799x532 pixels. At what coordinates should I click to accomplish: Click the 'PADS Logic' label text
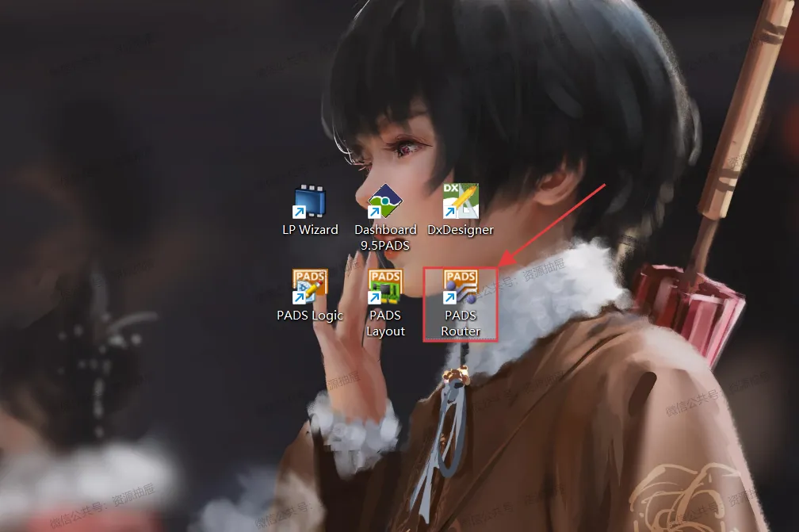310,316
